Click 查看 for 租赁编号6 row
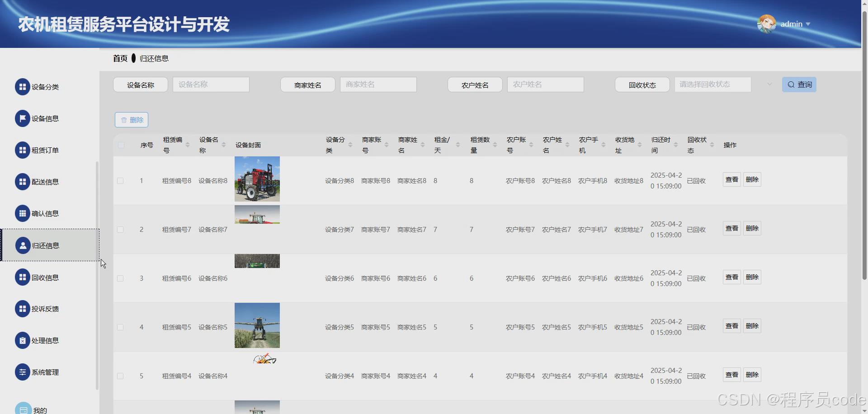The image size is (868, 414). 732,277
